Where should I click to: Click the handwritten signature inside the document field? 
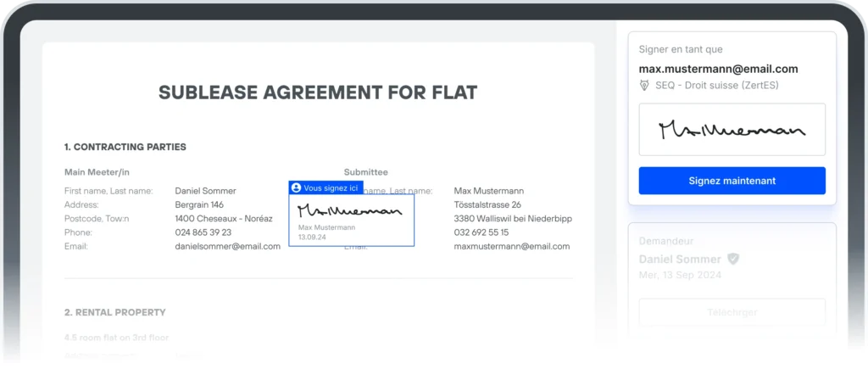point(349,210)
